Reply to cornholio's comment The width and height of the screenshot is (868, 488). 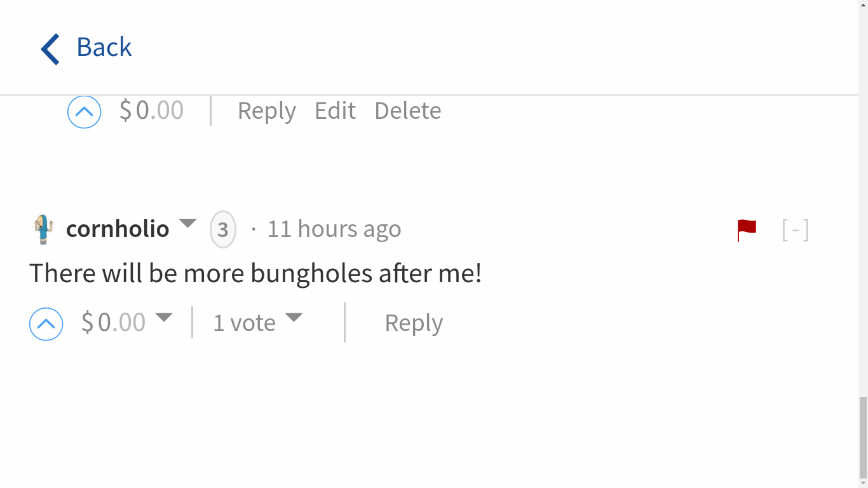click(413, 322)
